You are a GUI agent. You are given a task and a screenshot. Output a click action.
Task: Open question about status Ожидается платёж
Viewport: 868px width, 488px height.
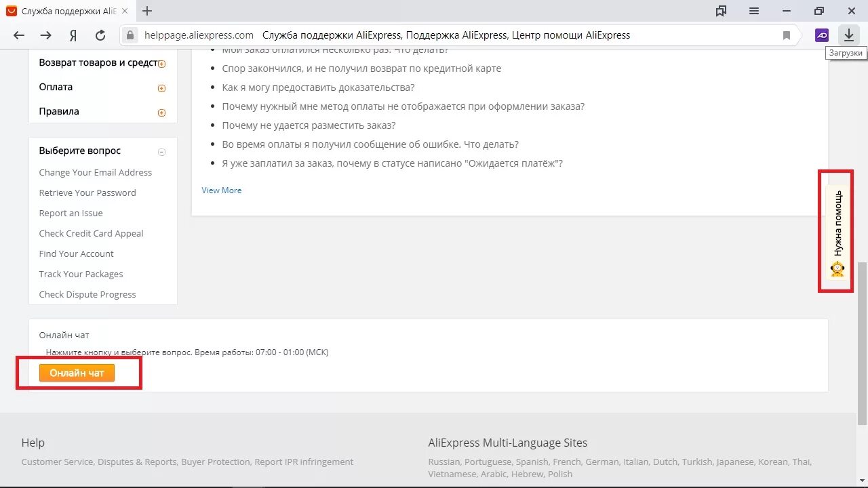392,163
